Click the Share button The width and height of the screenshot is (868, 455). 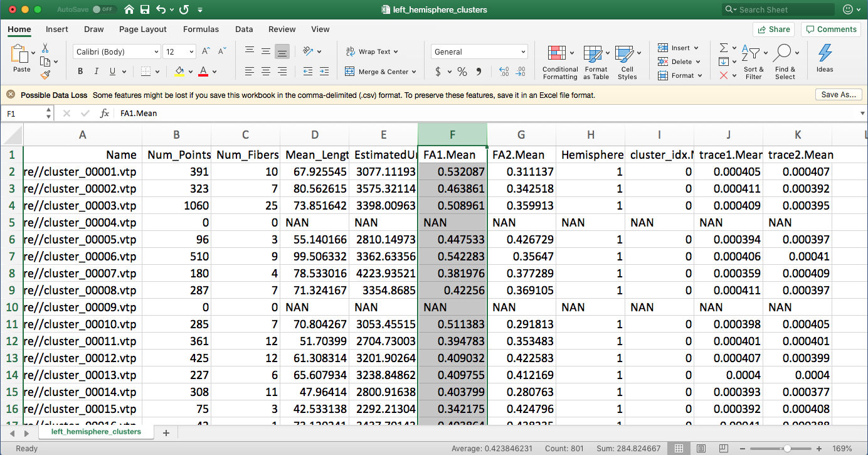click(x=773, y=29)
